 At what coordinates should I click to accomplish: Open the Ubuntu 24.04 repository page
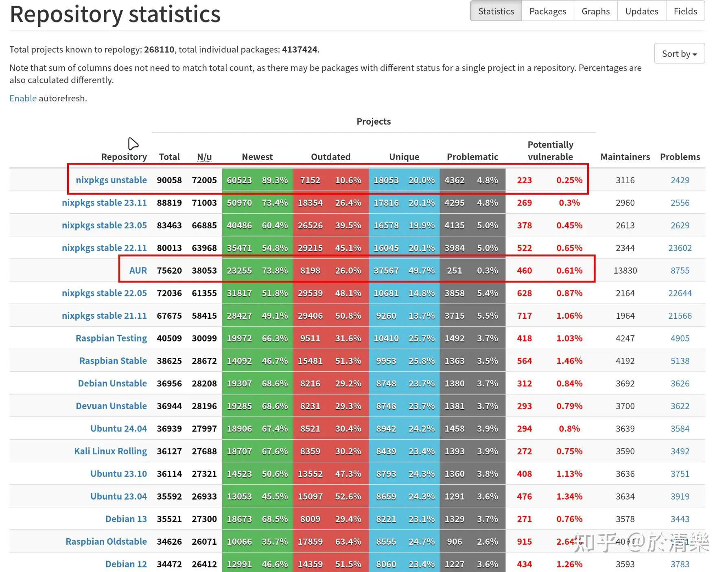[118, 428]
